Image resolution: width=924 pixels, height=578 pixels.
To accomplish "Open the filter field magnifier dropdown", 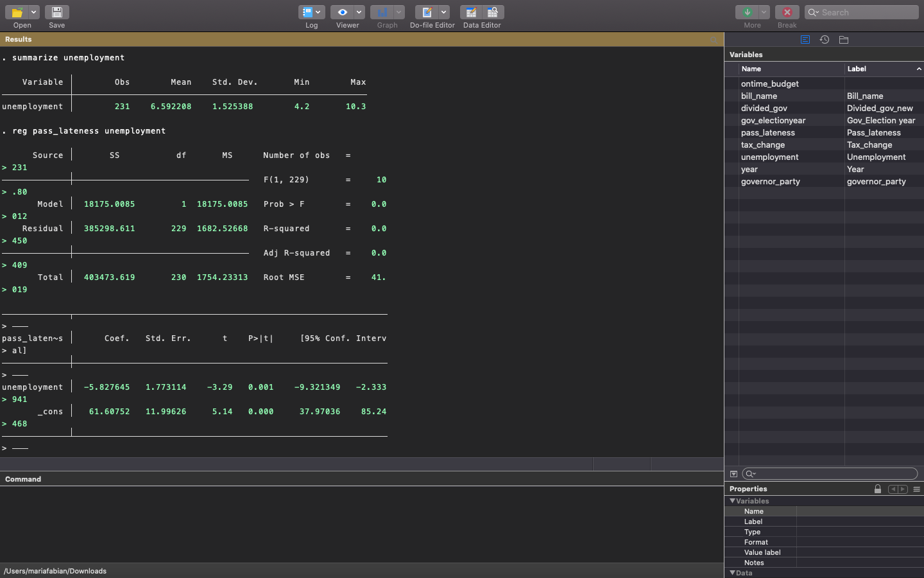I will (750, 474).
